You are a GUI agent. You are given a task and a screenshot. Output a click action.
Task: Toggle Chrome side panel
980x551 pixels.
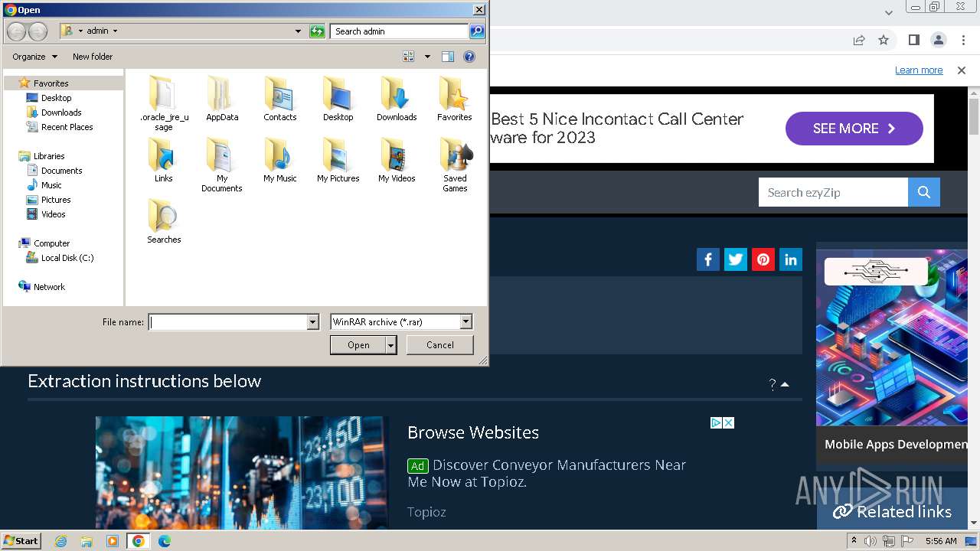pyautogui.click(x=913, y=40)
